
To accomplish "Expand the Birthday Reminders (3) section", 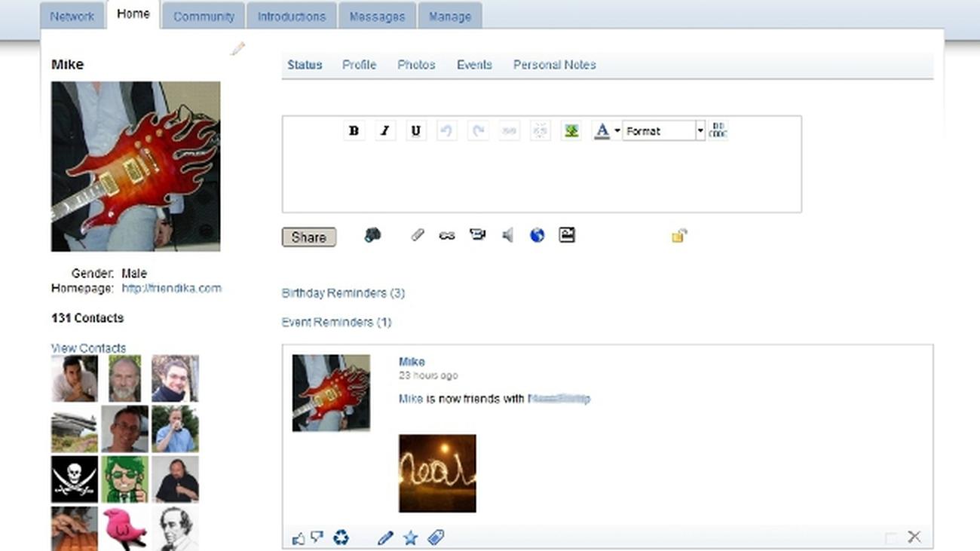I will [343, 293].
